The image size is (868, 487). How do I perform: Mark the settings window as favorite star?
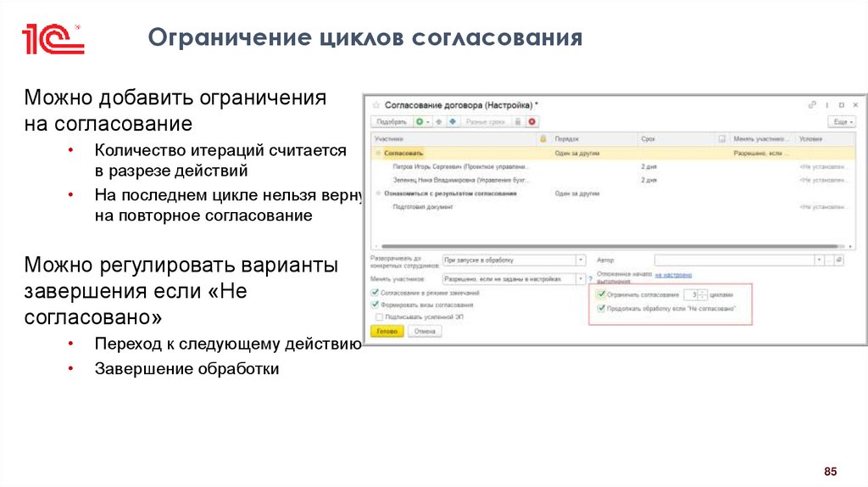376,104
